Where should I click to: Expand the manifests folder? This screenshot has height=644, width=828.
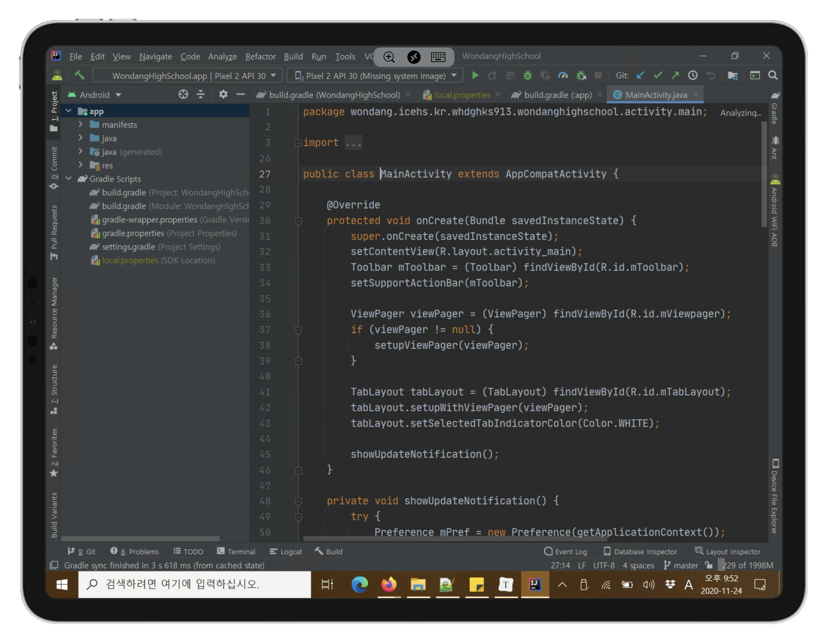80,124
